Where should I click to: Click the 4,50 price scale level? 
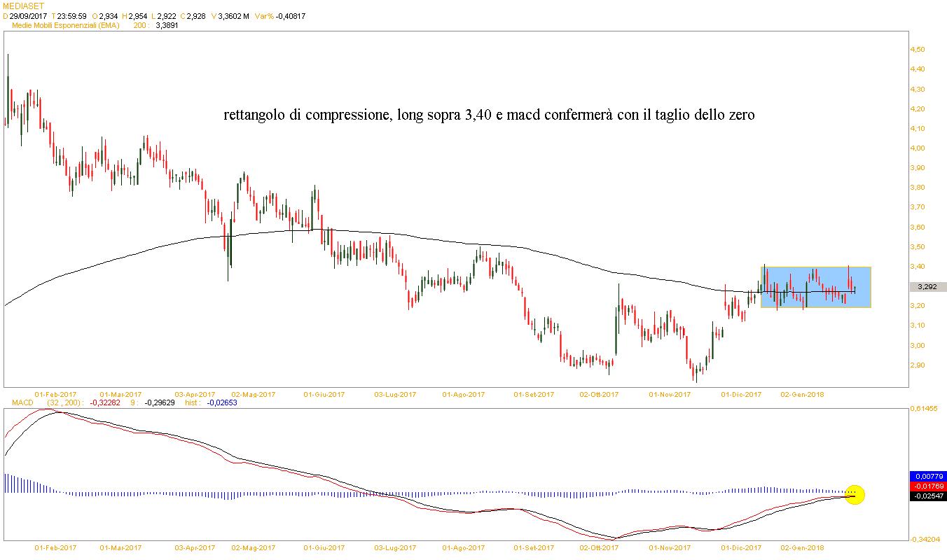[917, 50]
